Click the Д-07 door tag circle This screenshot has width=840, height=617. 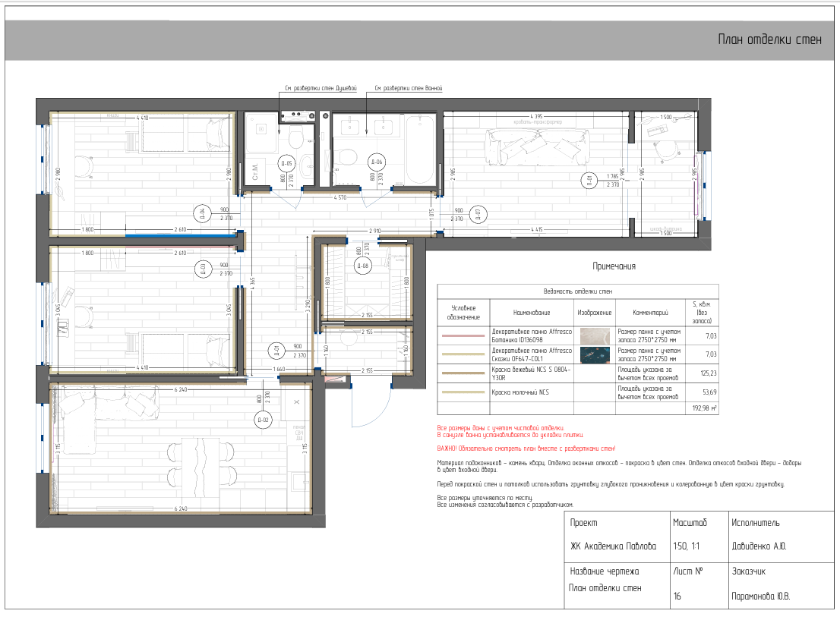[478, 214]
